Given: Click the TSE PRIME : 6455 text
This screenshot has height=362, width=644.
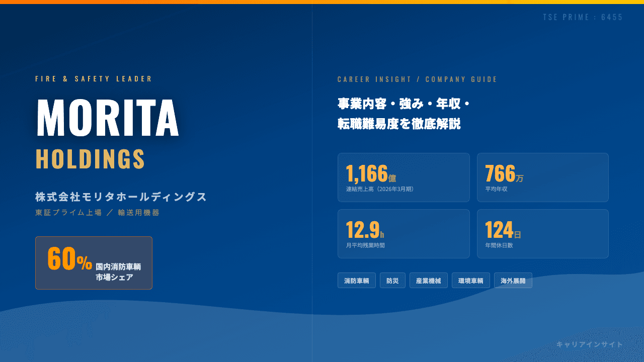Looking at the screenshot, I should click(x=583, y=18).
